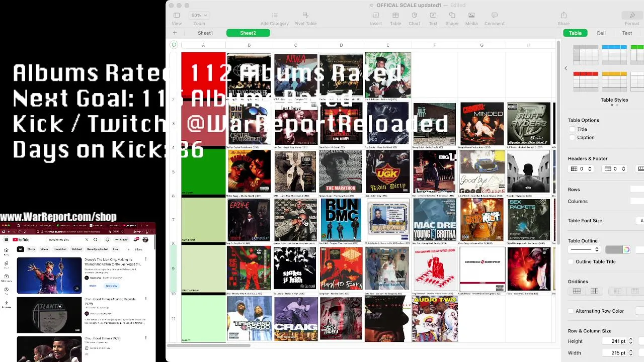
Task: Select the Sheet2 tab
Action: pos(248,33)
